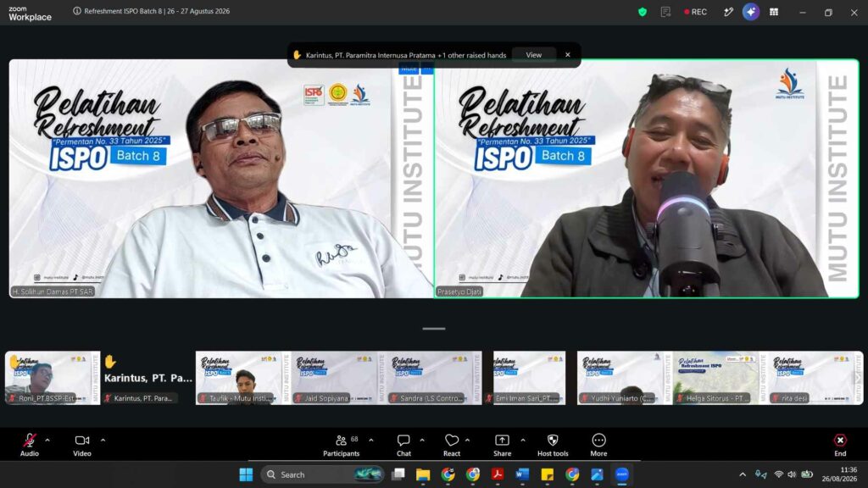The height and width of the screenshot is (488, 868).
Task: Open the Photos app from taskbar
Action: tap(597, 474)
